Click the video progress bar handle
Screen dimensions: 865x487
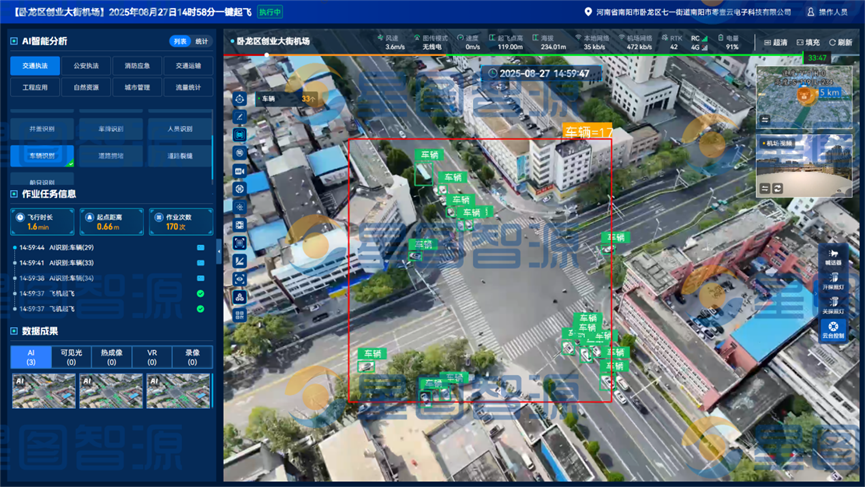(x=266, y=55)
